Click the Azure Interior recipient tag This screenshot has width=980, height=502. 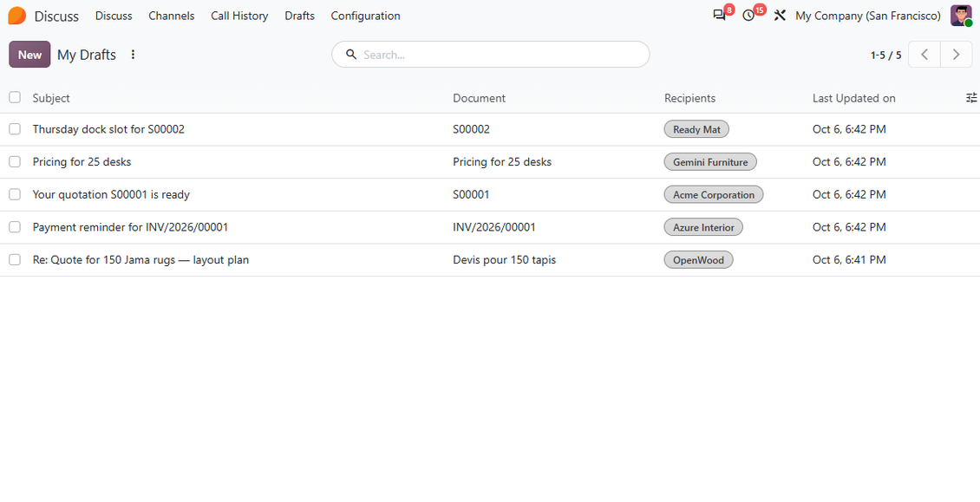[703, 227]
